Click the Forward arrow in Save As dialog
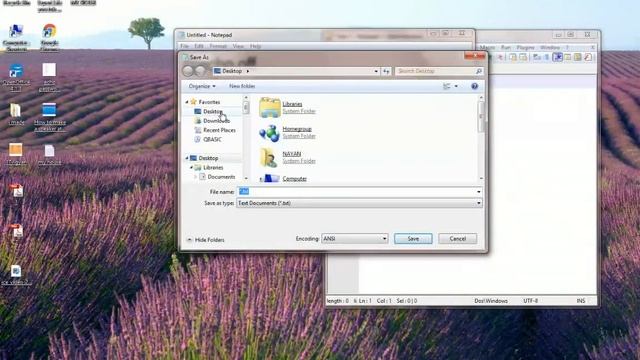This screenshot has height=360, width=640. click(x=200, y=71)
